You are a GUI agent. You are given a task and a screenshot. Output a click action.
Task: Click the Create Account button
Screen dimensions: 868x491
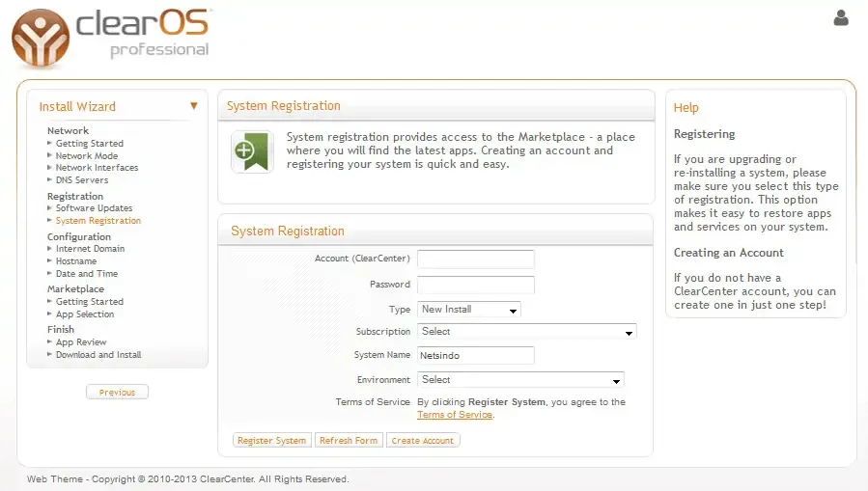coord(423,441)
